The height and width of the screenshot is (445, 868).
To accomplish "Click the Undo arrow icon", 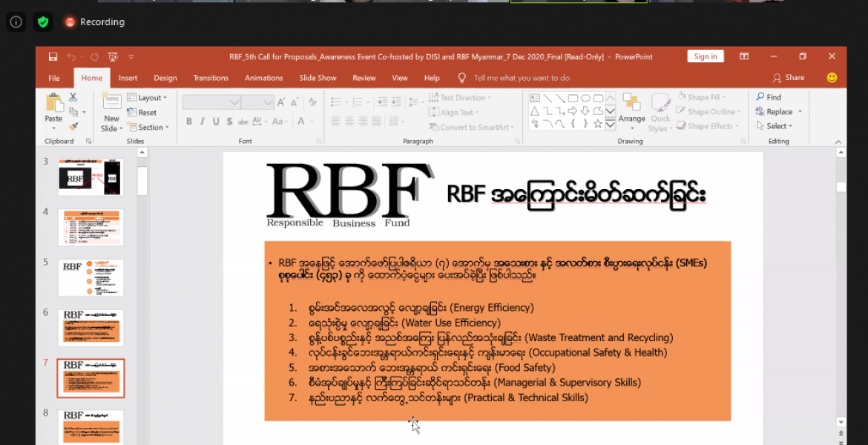I will coord(71,56).
